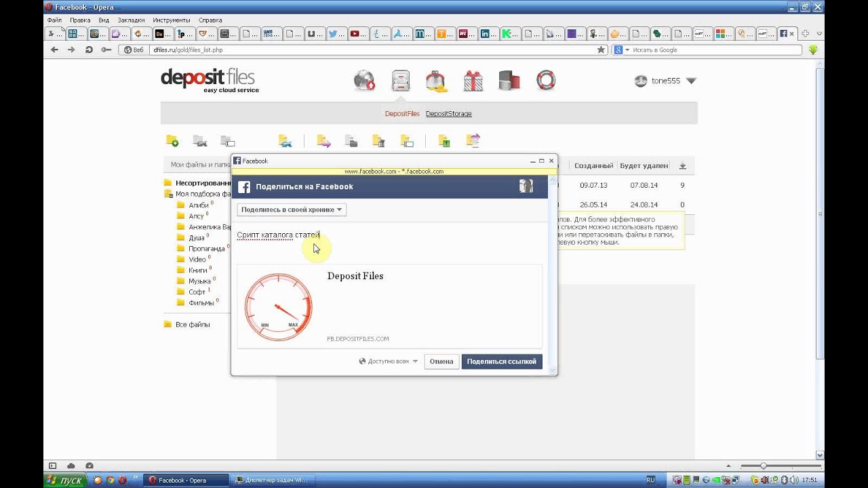Image resolution: width=868 pixels, height=488 pixels.
Task: Open the DepositStorage link
Action: click(x=449, y=114)
